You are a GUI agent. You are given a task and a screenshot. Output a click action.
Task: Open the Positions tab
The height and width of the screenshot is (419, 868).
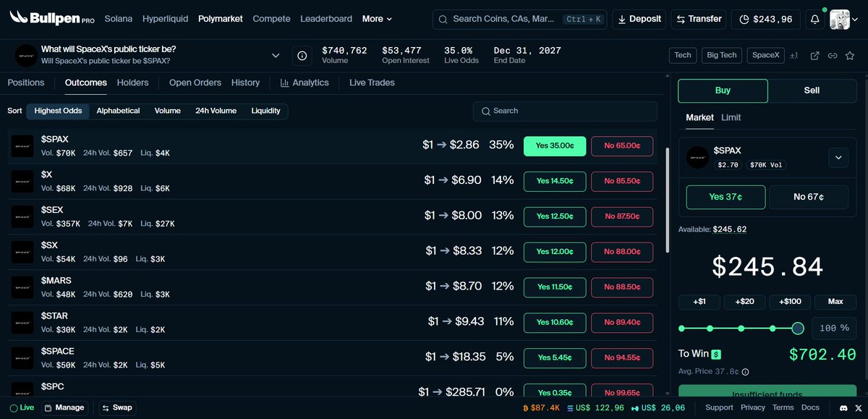tap(26, 82)
